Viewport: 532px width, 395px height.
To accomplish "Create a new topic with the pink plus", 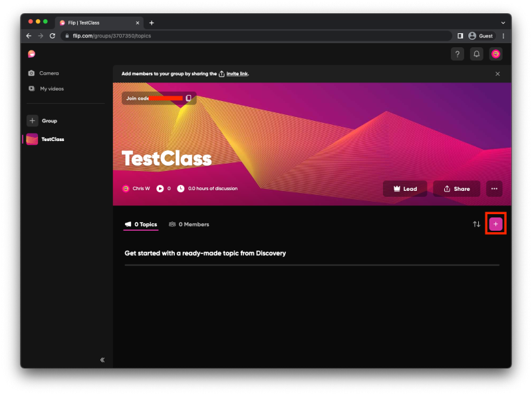I will point(495,224).
